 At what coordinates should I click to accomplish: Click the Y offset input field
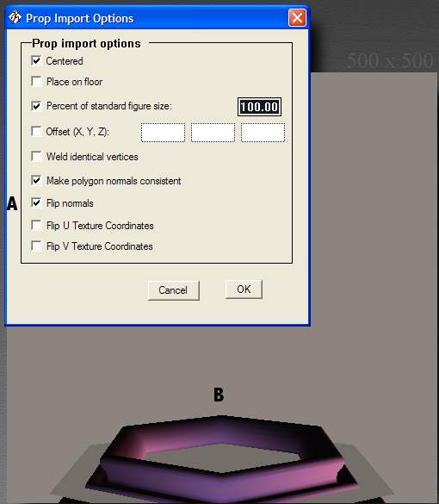click(x=213, y=133)
